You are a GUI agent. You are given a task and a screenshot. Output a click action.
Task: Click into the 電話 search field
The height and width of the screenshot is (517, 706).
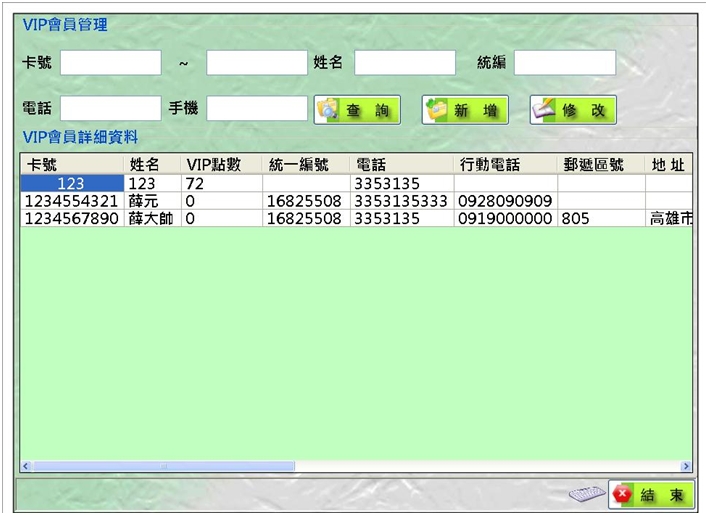click(110, 108)
